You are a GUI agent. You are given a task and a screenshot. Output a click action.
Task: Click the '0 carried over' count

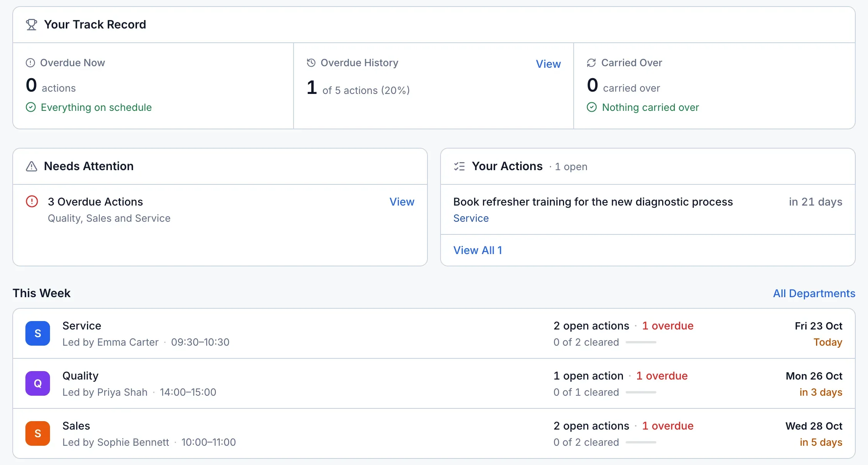pyautogui.click(x=623, y=85)
